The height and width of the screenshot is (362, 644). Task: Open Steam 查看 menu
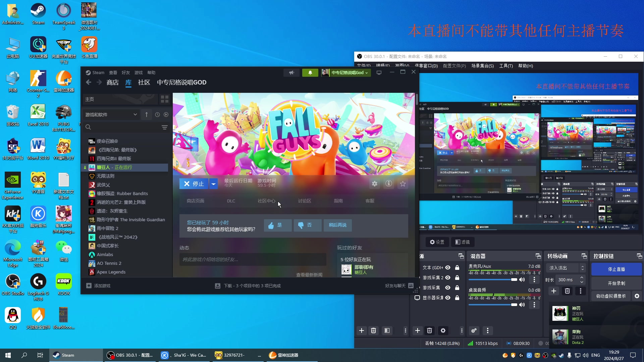113,72
